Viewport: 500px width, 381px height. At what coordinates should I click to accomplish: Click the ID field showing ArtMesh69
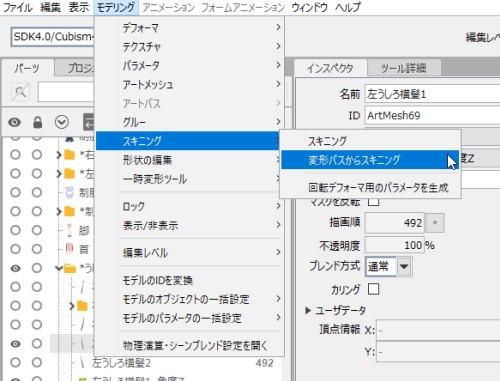click(432, 115)
